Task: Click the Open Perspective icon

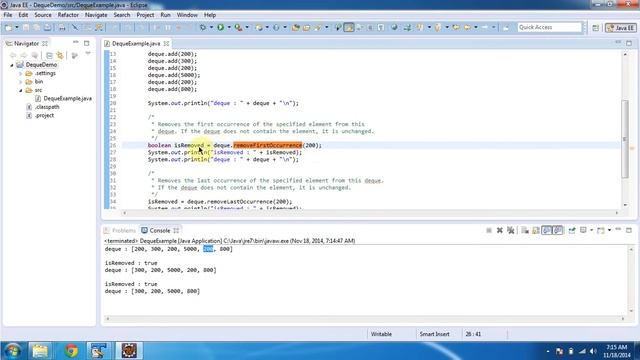Action: tap(596, 28)
